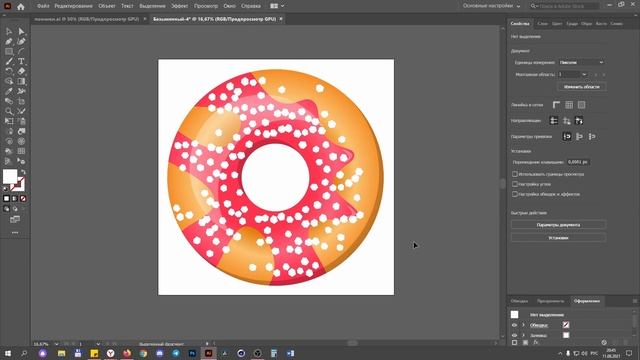Open the Эффект menu

click(x=180, y=6)
